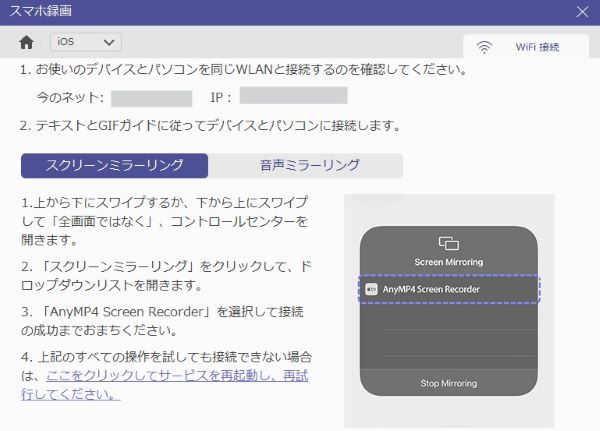Go to the home screen via house icon
The width and height of the screenshot is (600, 431).
click(x=26, y=42)
